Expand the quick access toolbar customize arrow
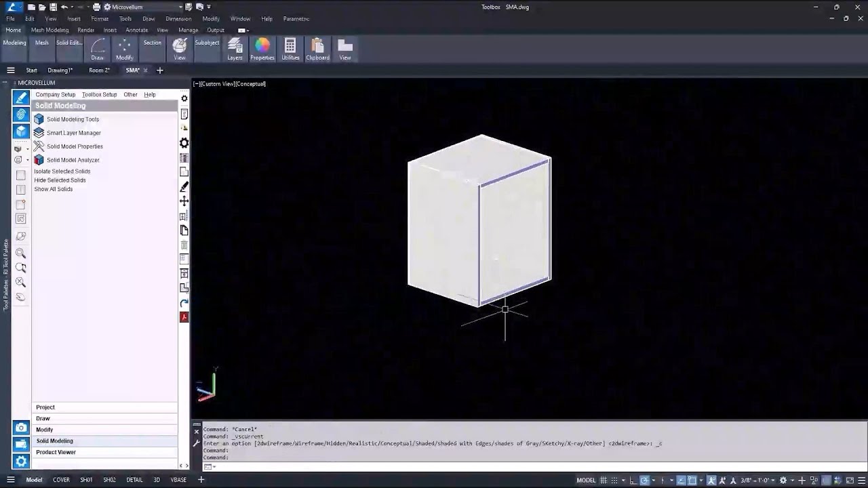 click(x=209, y=7)
